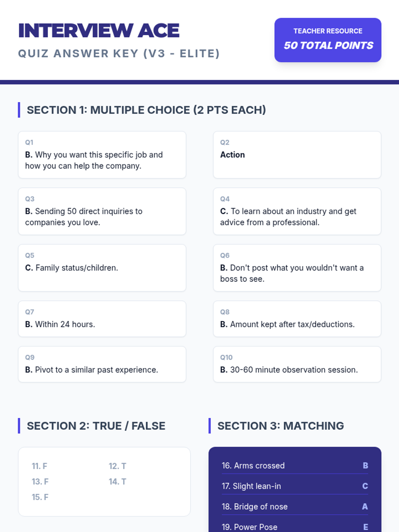399x532 pixels.
Task: Select answer 12. T in True/False
Action: 117,466
